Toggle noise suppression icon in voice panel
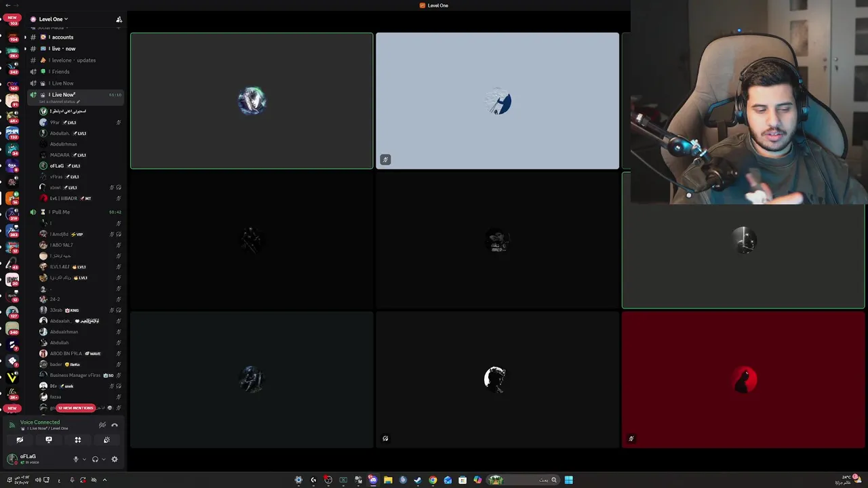Image resolution: width=868 pixels, height=488 pixels. (x=102, y=425)
